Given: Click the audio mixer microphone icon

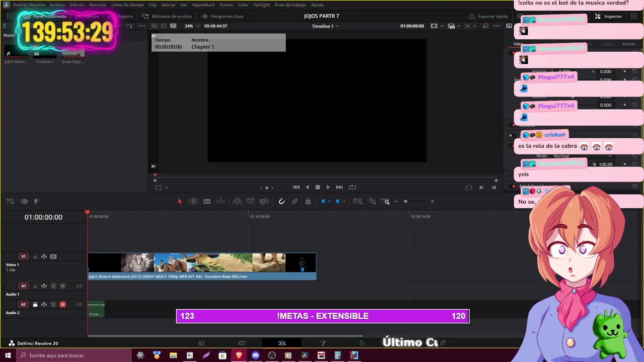Looking at the screenshot, I should (x=37, y=202).
